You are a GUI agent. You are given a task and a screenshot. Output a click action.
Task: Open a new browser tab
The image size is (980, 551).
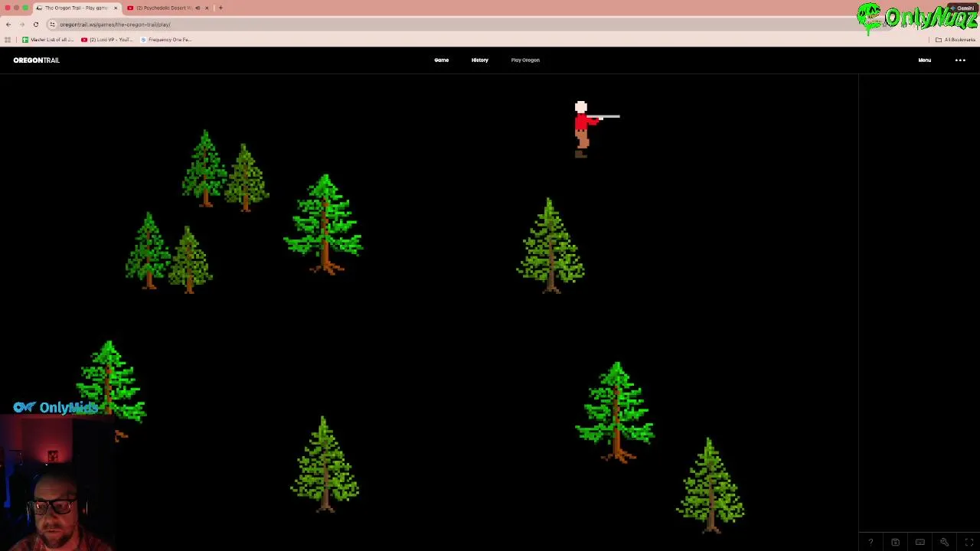pos(220,8)
